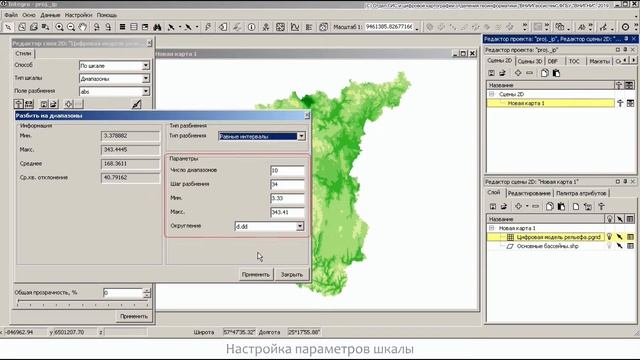Click the copy icon in project editor toolbar
640x360 pixels.
coord(544,73)
